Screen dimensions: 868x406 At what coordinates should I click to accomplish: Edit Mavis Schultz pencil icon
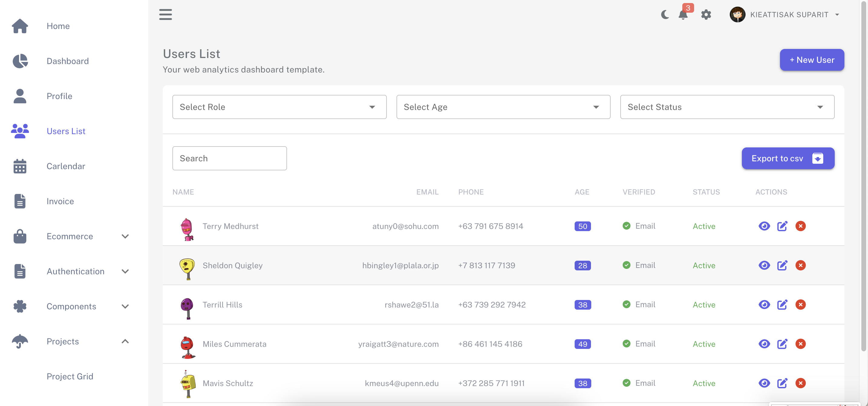pyautogui.click(x=782, y=383)
